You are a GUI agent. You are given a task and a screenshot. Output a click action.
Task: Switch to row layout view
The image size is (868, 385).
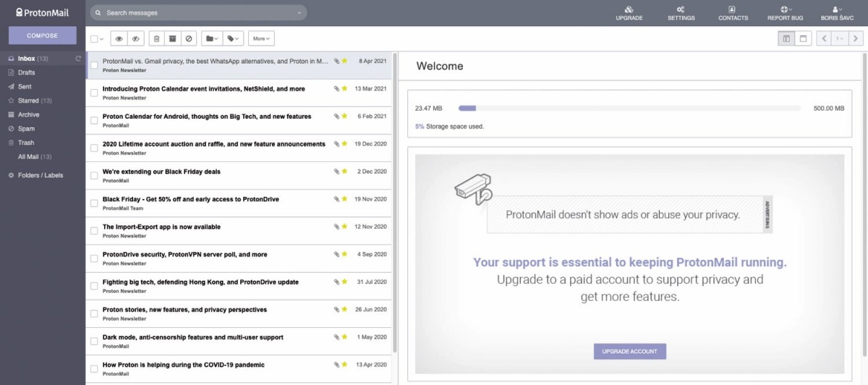point(803,38)
